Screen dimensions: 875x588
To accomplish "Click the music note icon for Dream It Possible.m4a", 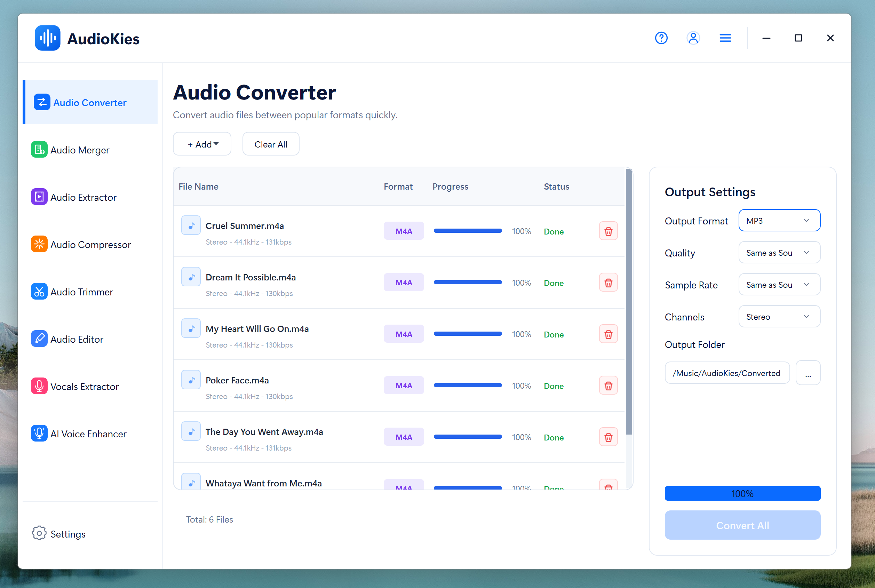I will point(191,276).
